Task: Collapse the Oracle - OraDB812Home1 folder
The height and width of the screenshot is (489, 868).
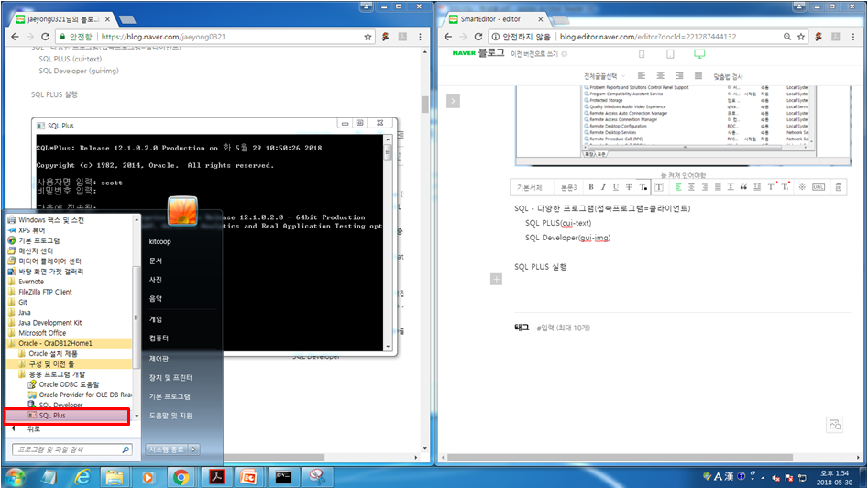Action: pyautogui.click(x=55, y=343)
